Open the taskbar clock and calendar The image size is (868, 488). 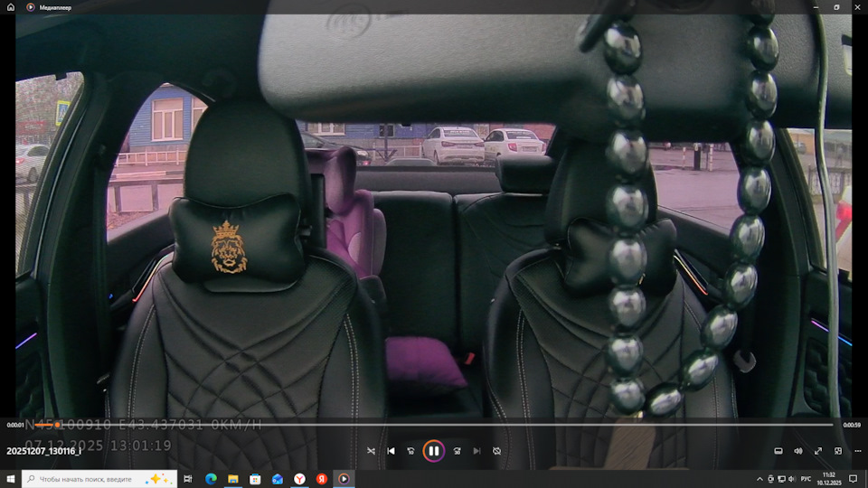tap(829, 479)
